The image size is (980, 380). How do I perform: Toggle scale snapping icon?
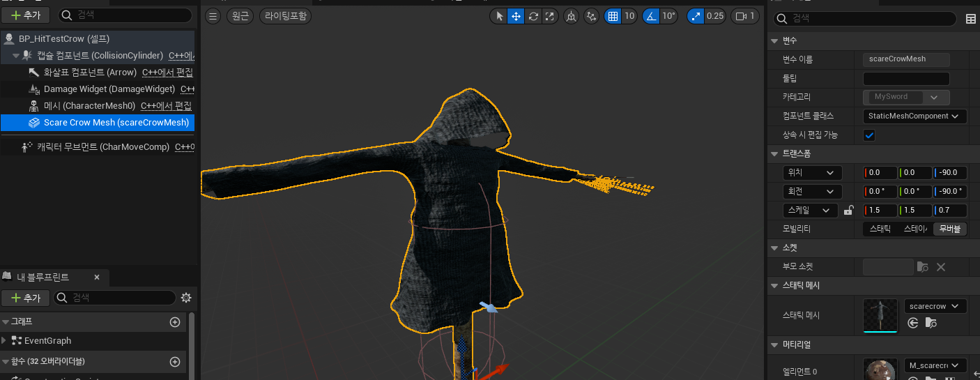[x=695, y=16]
